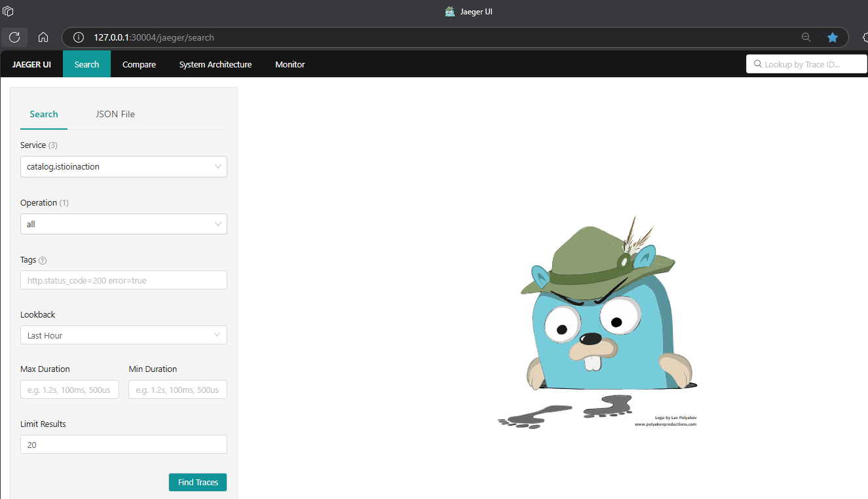Click the Limit Results field showing 20
This screenshot has width=868, height=499.
124,445
